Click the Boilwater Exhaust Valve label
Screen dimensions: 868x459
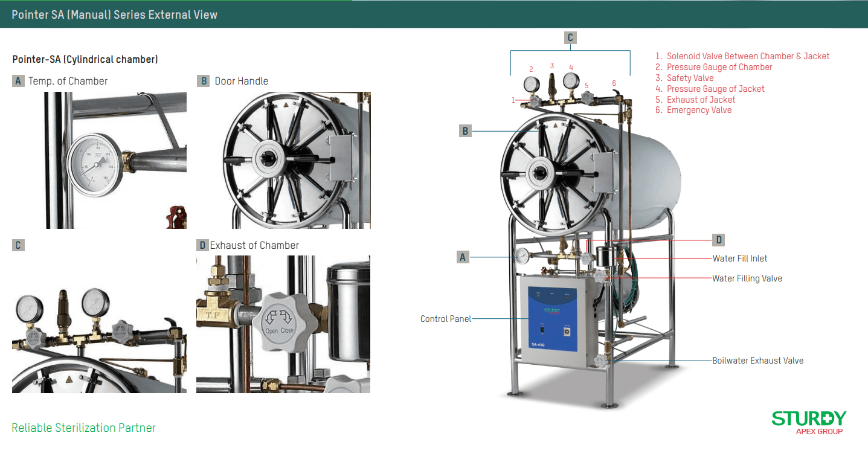[757, 361]
